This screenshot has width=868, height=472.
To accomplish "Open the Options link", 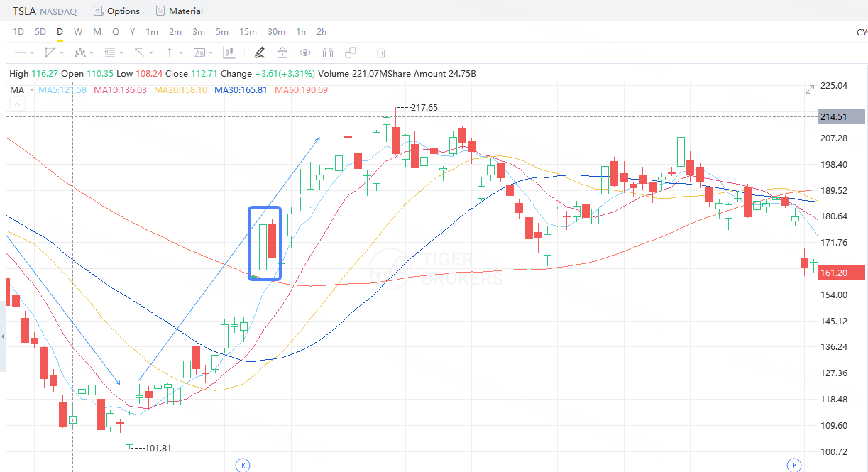I will click(x=123, y=11).
